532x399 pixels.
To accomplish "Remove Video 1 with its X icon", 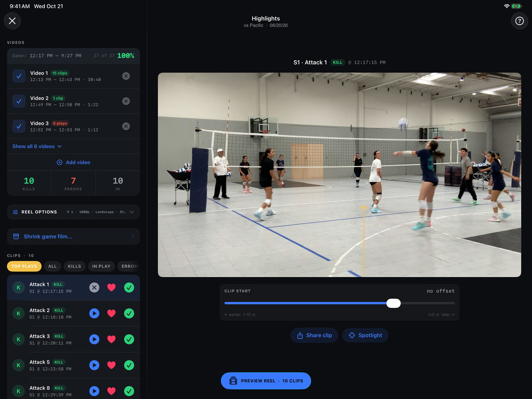I will pyautogui.click(x=126, y=76).
